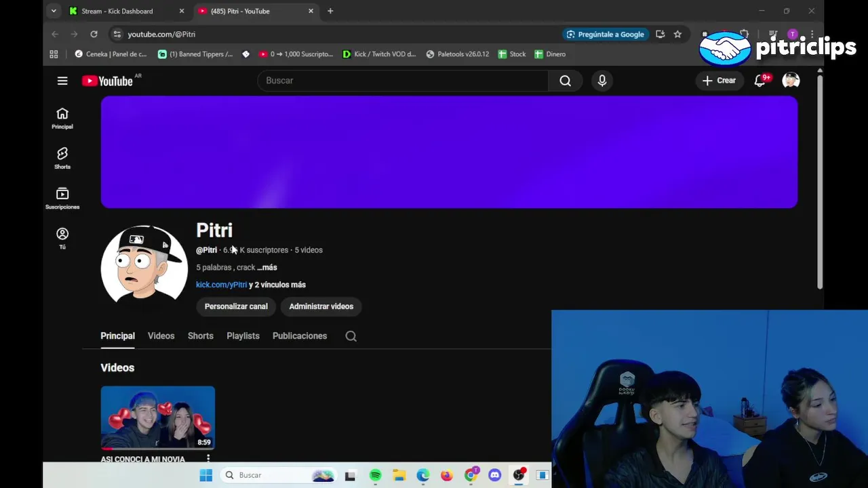Open OBS Studio from the taskbar
This screenshot has width=868, height=488.
519,475
